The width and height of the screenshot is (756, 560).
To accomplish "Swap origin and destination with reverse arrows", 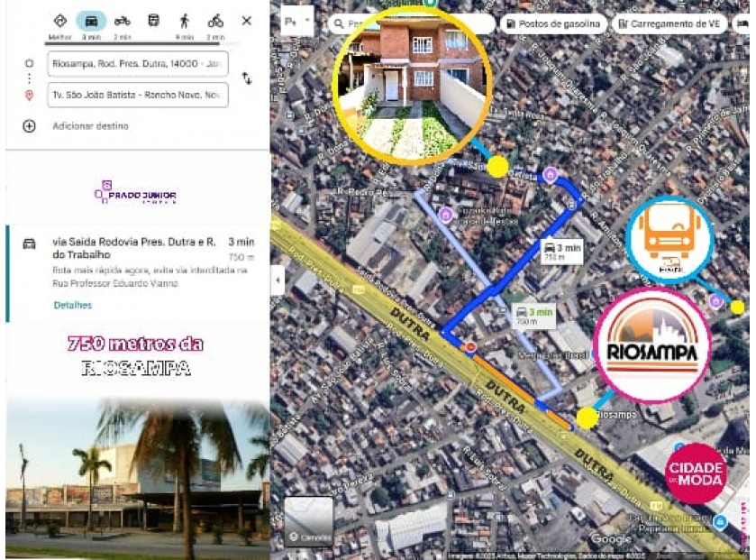I will point(247,78).
